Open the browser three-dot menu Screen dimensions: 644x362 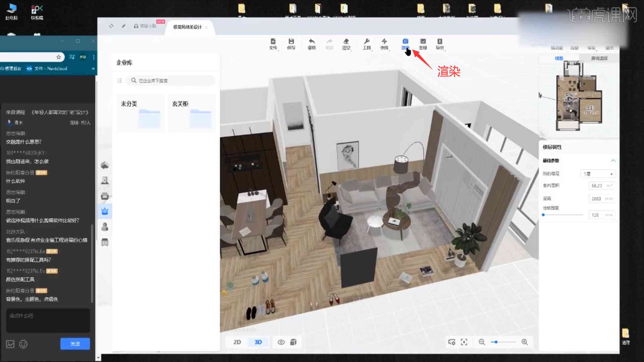(94, 57)
